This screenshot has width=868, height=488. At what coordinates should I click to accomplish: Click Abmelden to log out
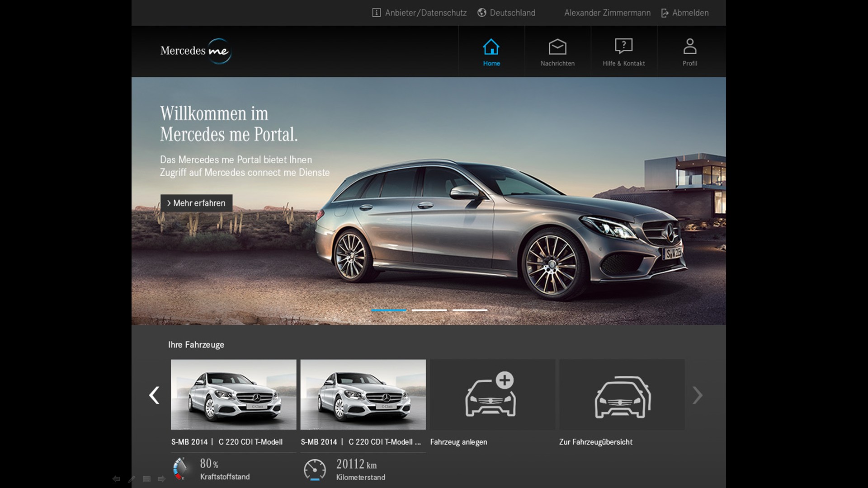(685, 13)
